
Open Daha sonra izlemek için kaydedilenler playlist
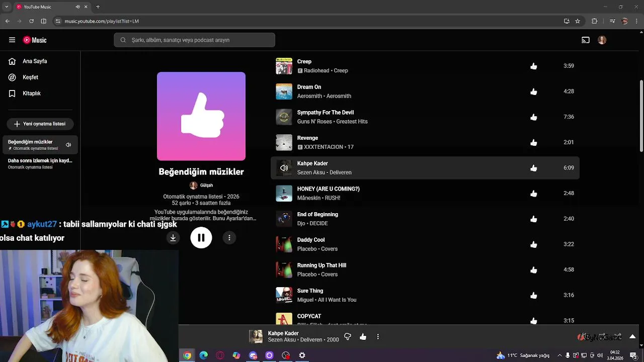(40, 163)
